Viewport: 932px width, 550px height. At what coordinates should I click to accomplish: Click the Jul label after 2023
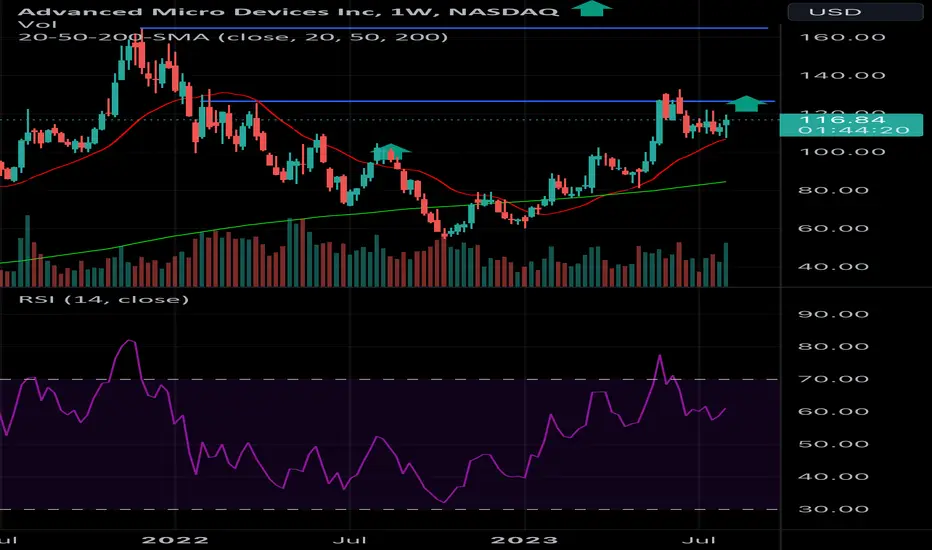[698, 540]
